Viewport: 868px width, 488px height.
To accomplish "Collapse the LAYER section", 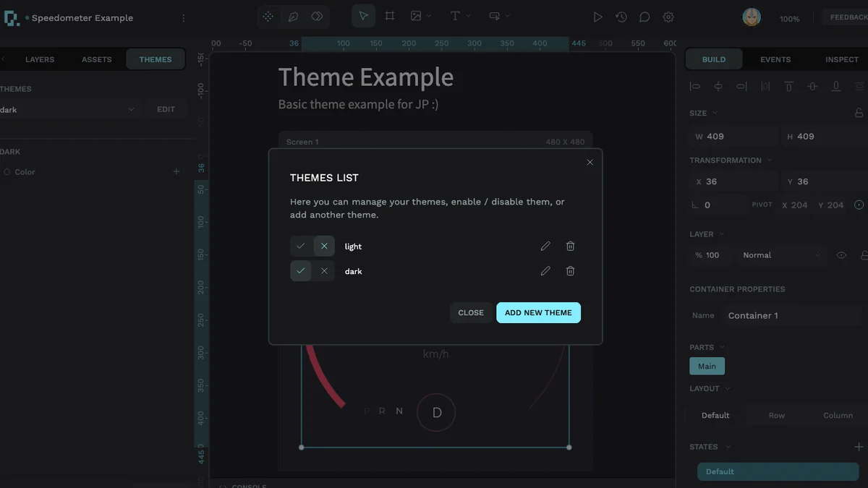I will 721,234.
